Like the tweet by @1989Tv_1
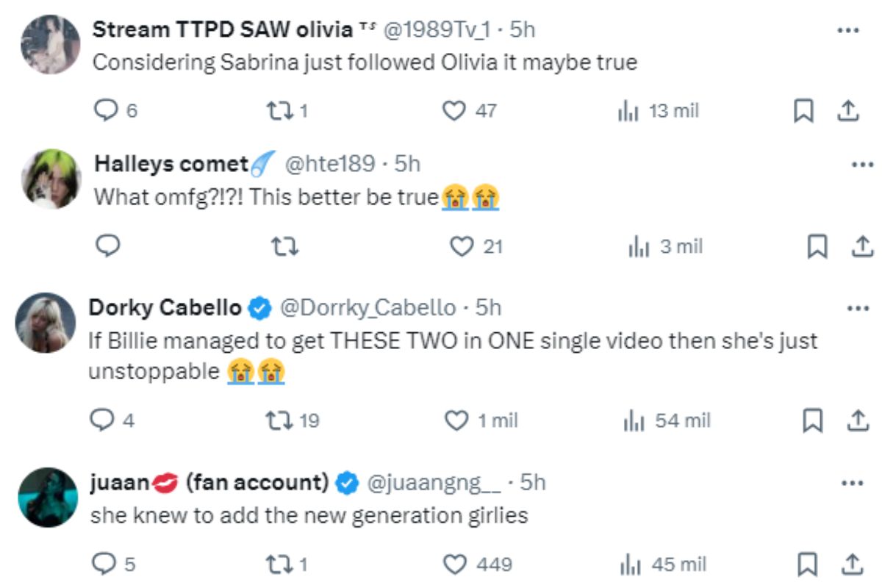Screen dimensions: 882x588 455,111
